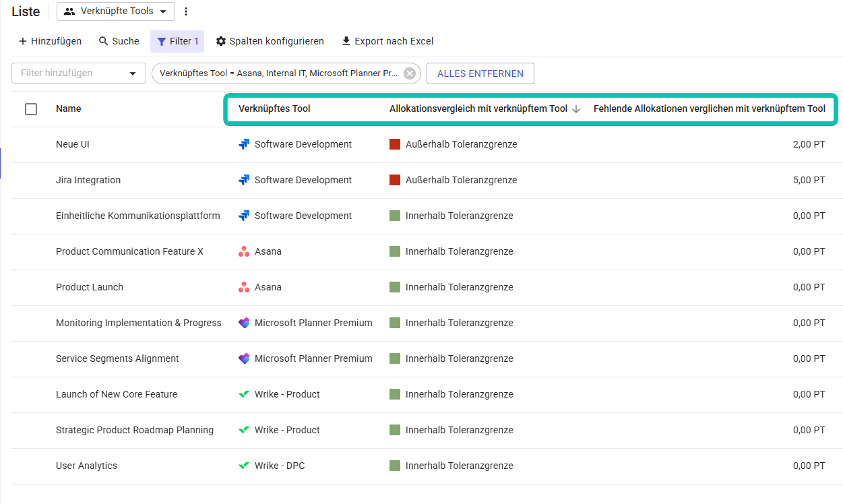Viewport: 843px width, 504px height.
Task: Remove the Verknüpftes Tool filter chip
Action: [x=409, y=73]
